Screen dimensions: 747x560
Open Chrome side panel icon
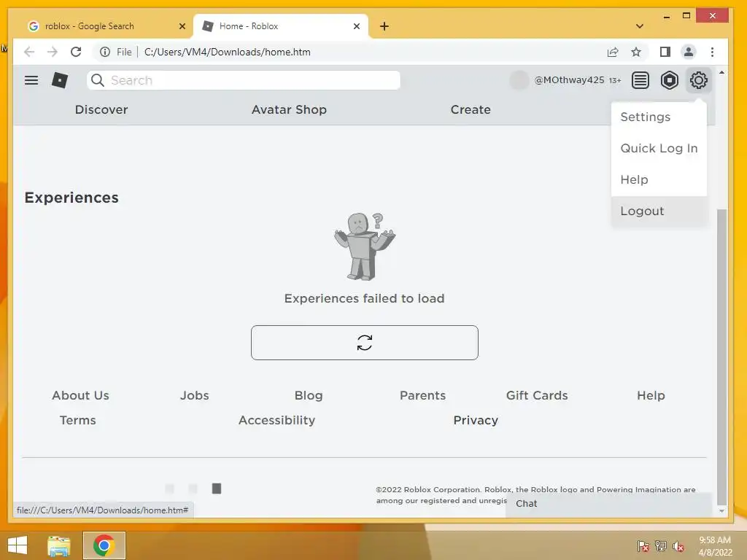tap(665, 52)
